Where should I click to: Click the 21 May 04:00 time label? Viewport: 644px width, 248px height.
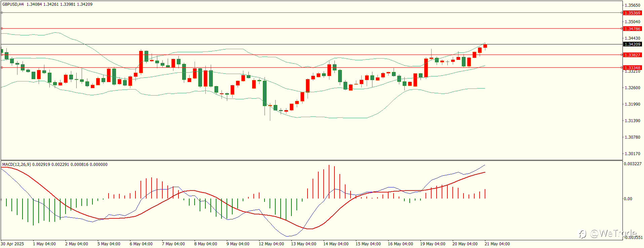497,244
